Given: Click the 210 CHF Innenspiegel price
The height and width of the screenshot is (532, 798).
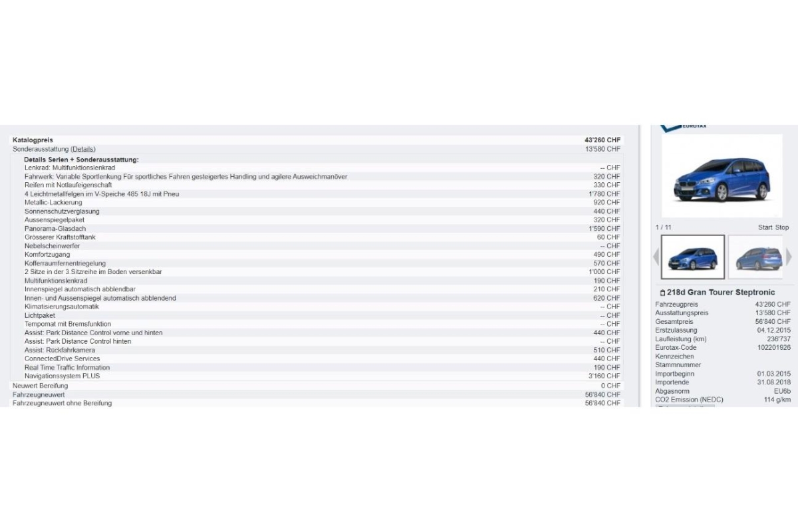Looking at the screenshot, I should (x=606, y=289).
